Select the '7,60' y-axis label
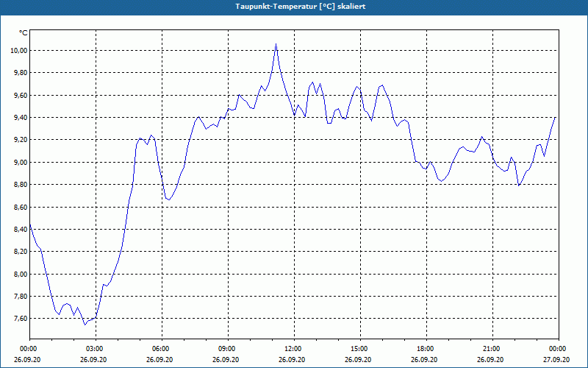588x368 pixels. [21, 319]
